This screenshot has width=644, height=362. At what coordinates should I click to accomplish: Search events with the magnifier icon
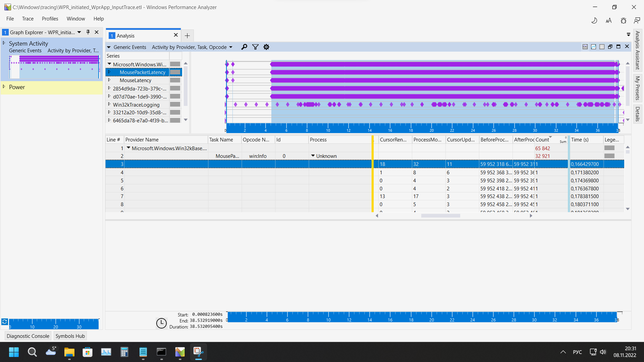pos(244,47)
